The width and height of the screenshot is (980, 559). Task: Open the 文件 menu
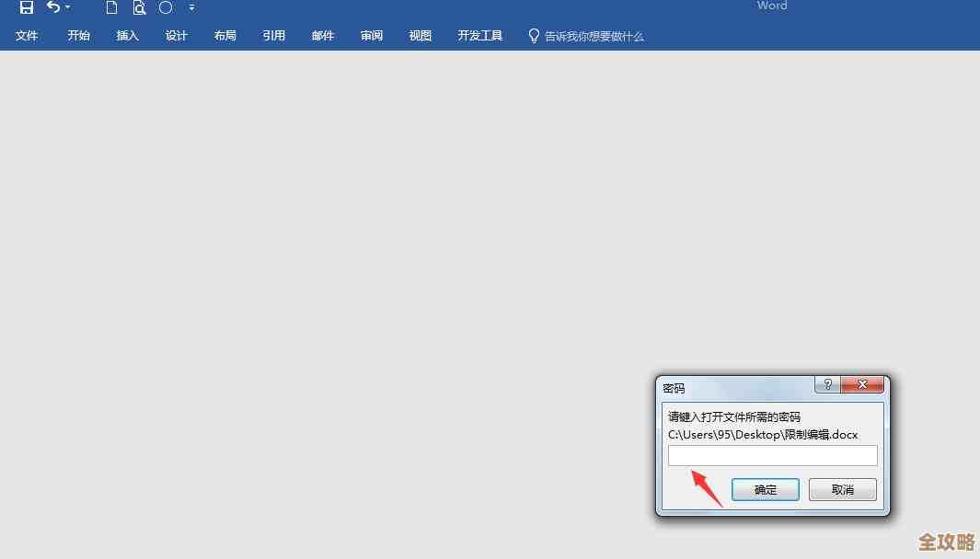[27, 36]
